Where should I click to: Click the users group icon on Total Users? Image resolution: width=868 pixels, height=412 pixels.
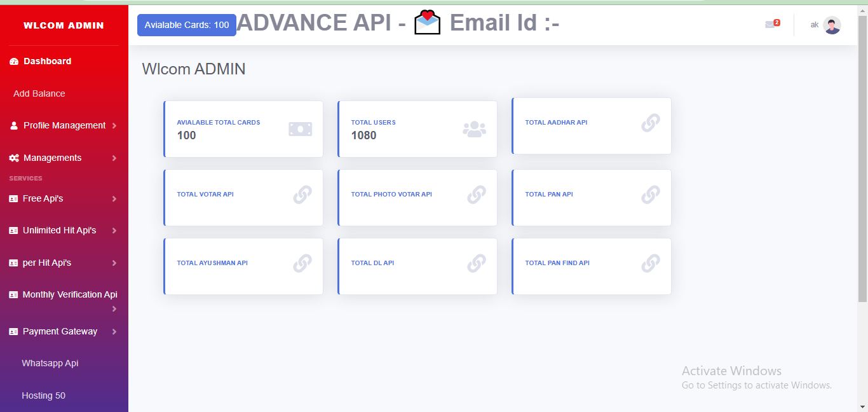pos(474,129)
